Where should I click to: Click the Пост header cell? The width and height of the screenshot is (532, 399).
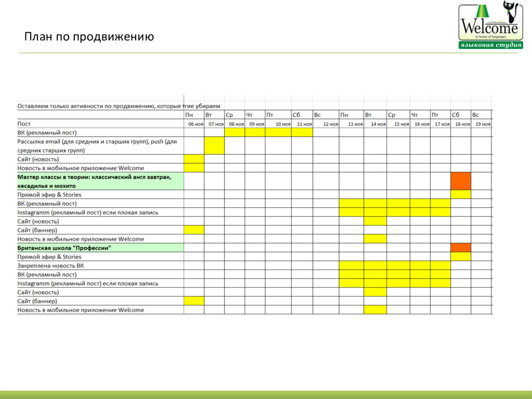click(x=24, y=124)
